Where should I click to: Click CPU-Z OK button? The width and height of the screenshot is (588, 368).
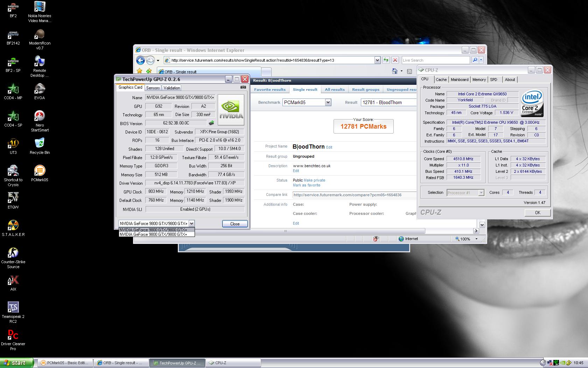pyautogui.click(x=538, y=212)
